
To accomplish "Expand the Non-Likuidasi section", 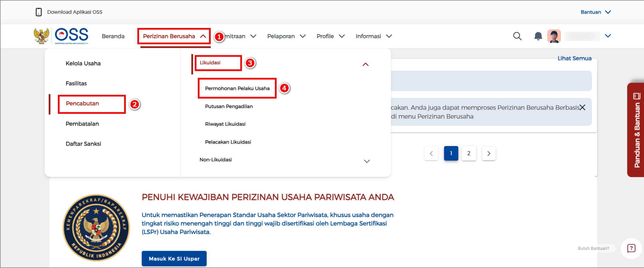I will click(x=367, y=161).
